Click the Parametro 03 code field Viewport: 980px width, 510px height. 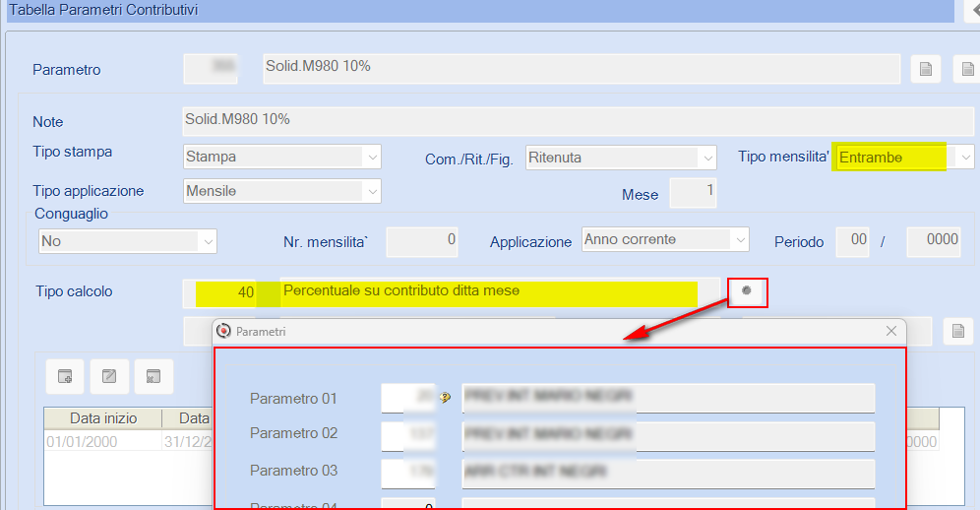pos(408,474)
